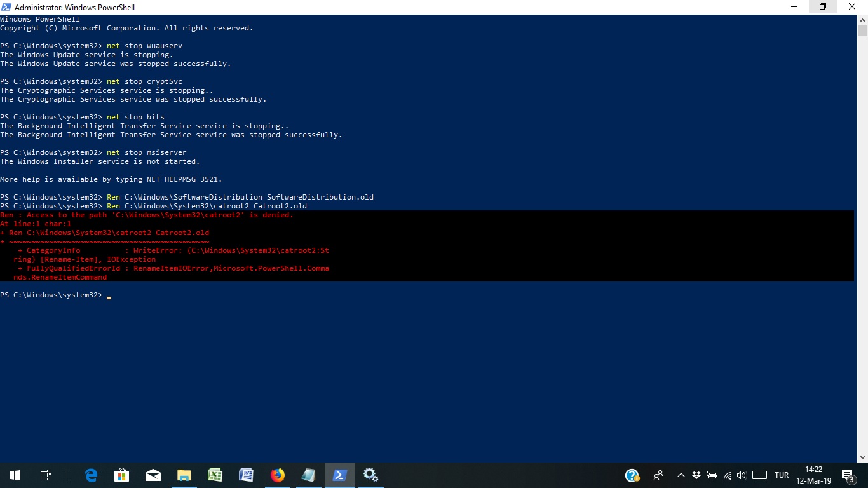This screenshot has height=488, width=868.
Task: Click the console scrollbar down arrow
Action: 862,457
